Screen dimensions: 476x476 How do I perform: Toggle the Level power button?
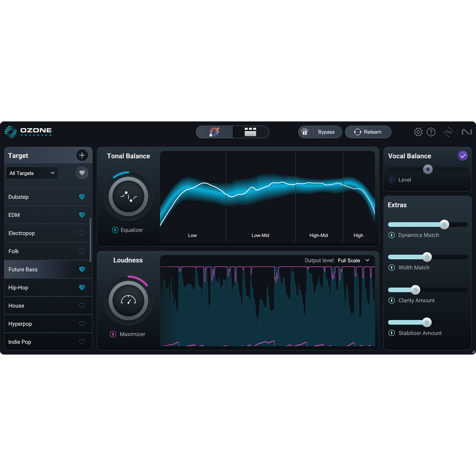pyautogui.click(x=392, y=180)
